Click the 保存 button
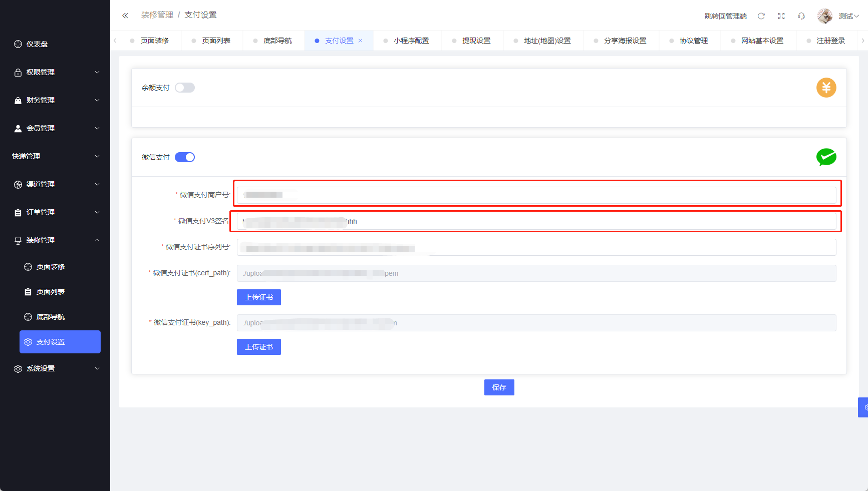Screen dimensions: 868x491 pos(499,387)
